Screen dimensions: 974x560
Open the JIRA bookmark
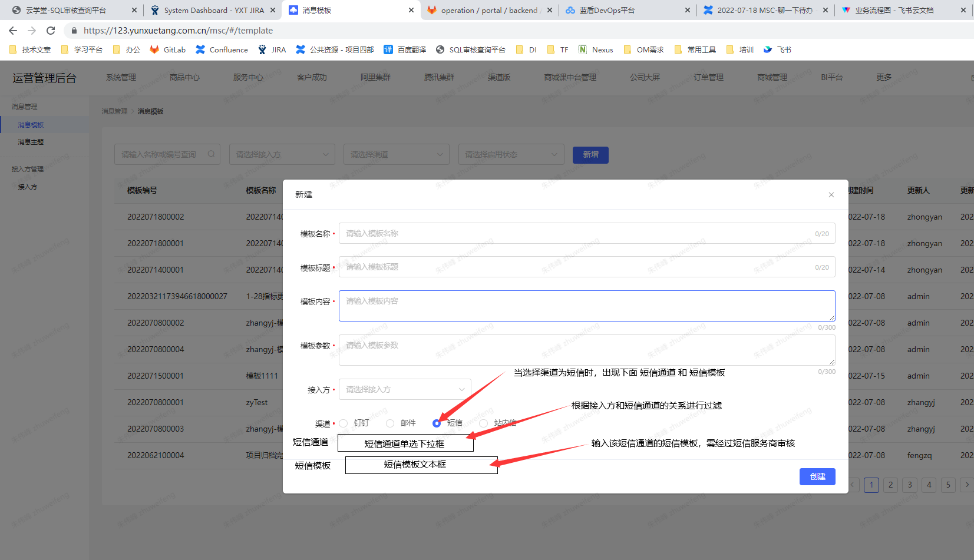coord(272,49)
